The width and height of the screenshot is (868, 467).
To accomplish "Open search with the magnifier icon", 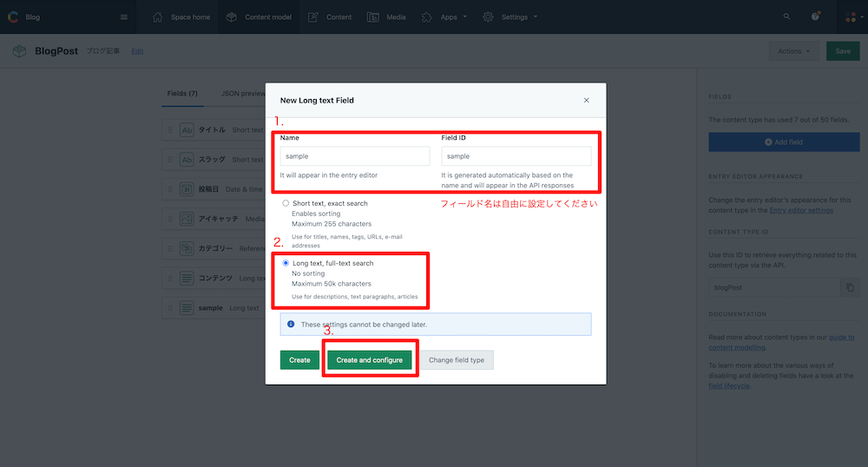I will point(786,16).
